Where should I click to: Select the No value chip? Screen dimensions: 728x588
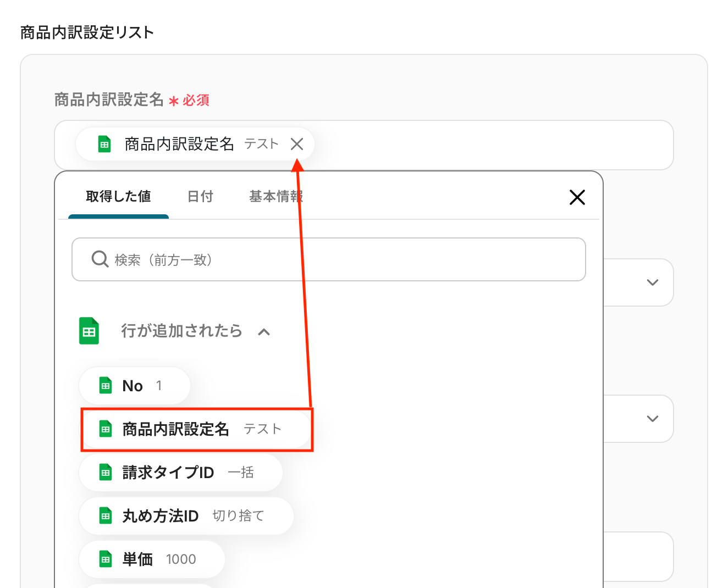click(135, 386)
